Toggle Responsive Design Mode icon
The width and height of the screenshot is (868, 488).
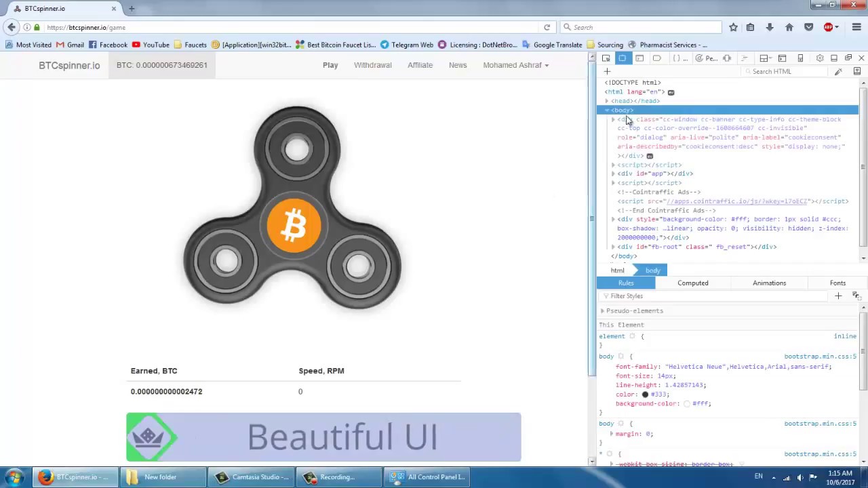coord(800,58)
